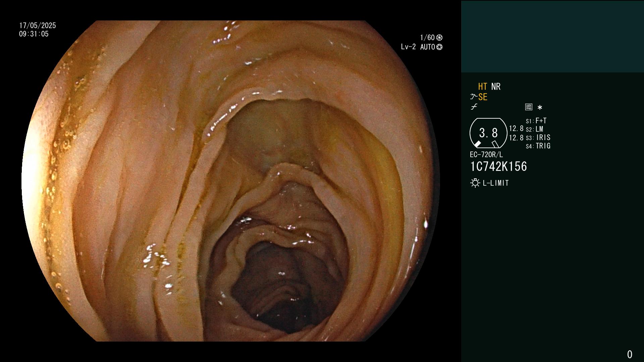Click the AUTO iris mode text
The height and width of the screenshot is (362, 644).
[428, 47]
